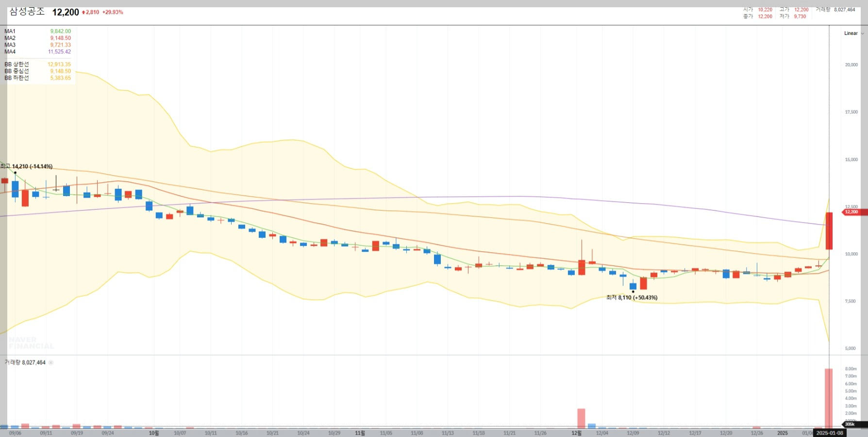Click the BB 상한선 value 12,913.35
Viewport: 868px width, 437px height.
click(59, 65)
